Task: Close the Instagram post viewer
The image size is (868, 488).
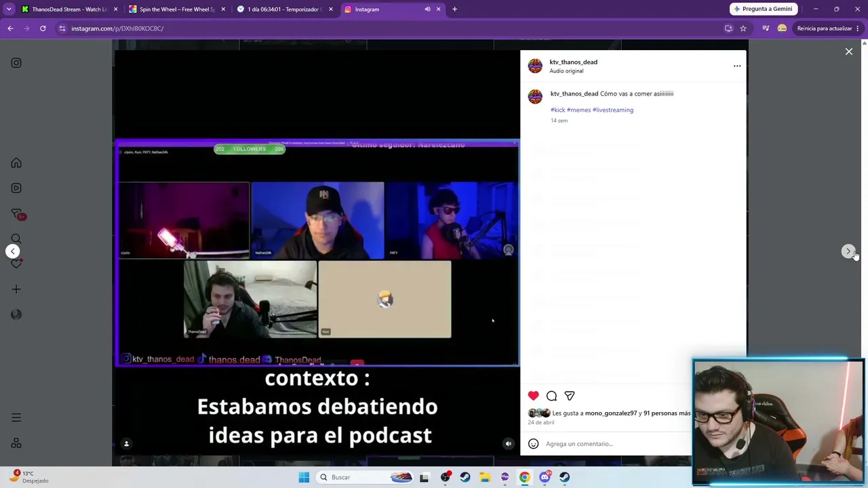Action: pos(848,52)
